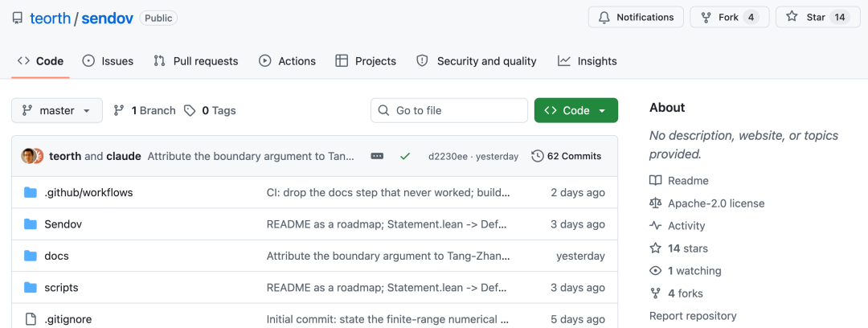This screenshot has width=868, height=328.
Task: Open the Insights tab
Action: [588, 61]
